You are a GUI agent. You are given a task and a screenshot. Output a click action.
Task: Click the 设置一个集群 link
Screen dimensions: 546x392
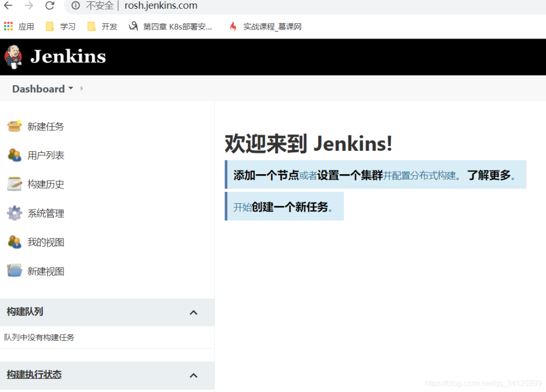(x=350, y=175)
